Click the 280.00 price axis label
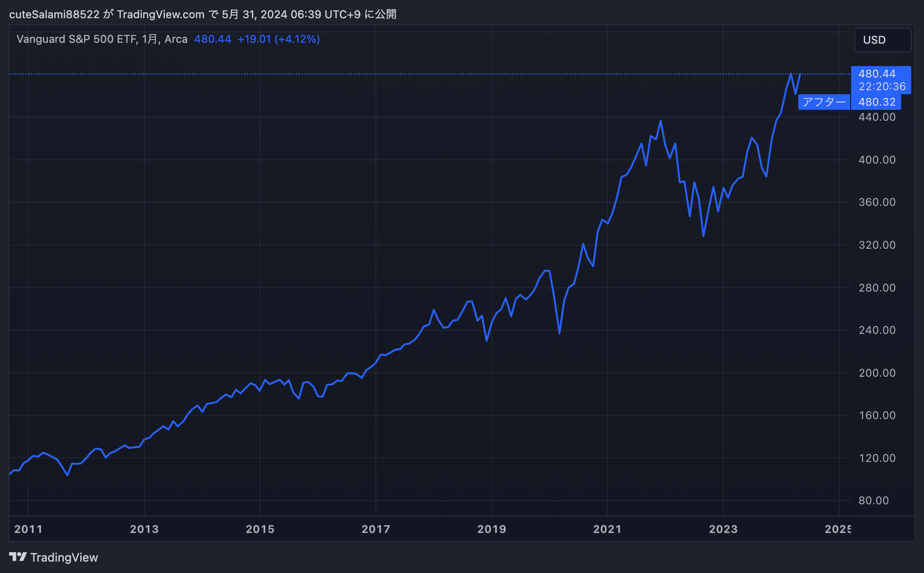This screenshot has width=924, height=573. click(877, 288)
